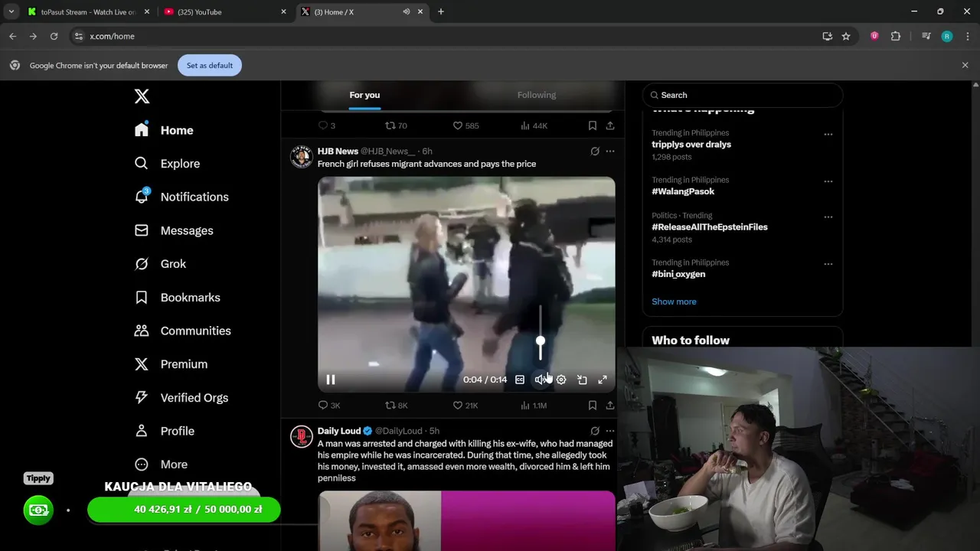Click the X logo in sidebar
Screen dimensions: 980x551
click(x=142, y=96)
